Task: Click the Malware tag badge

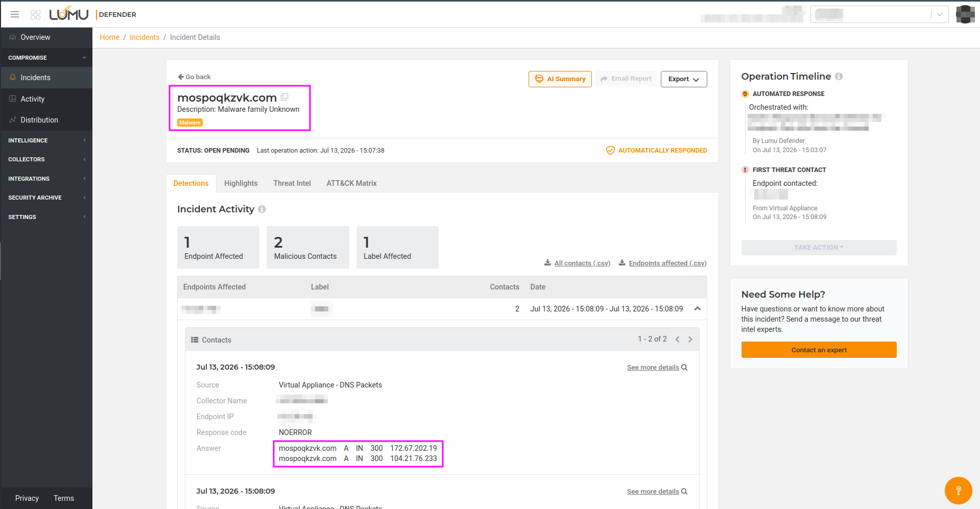Action: pyautogui.click(x=190, y=123)
